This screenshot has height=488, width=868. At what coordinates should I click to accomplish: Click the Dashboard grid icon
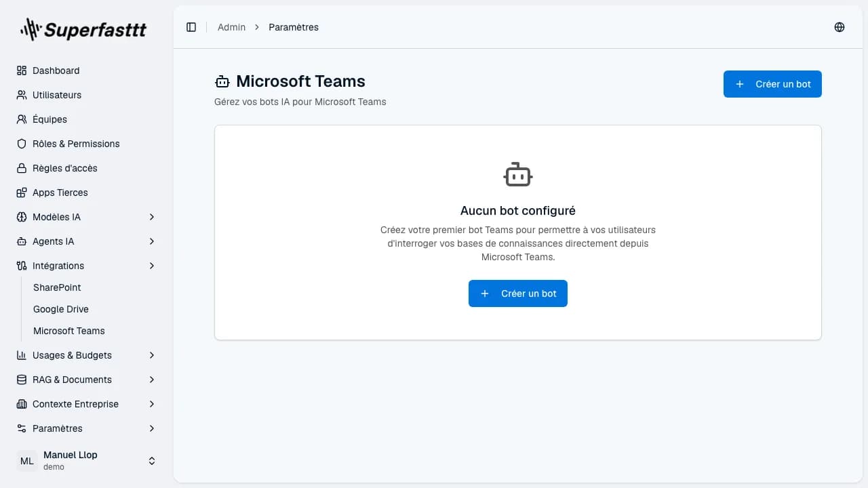(x=22, y=70)
